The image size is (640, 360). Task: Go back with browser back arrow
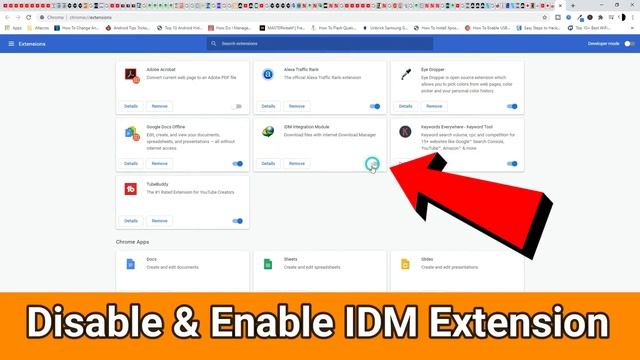[x=7, y=18]
